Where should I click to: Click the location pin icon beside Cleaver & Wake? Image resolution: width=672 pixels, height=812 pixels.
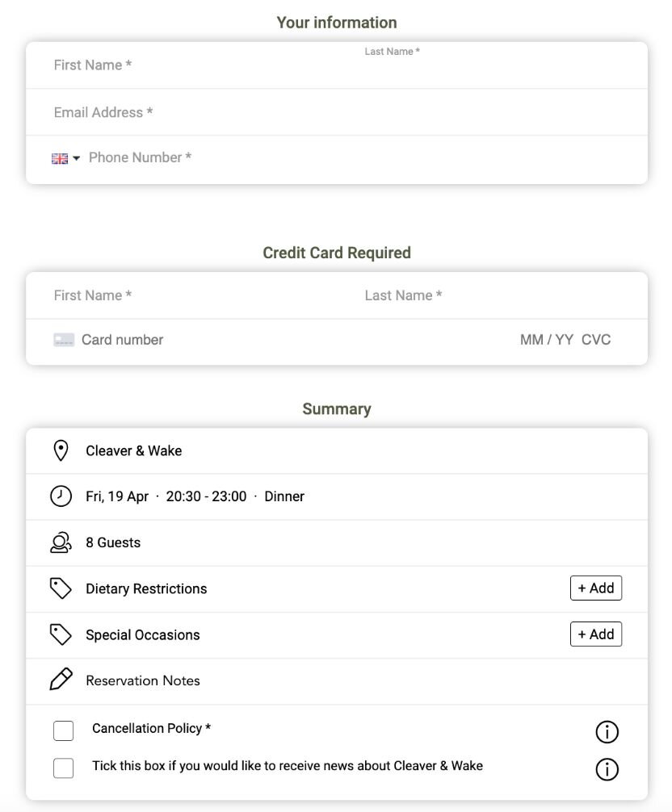coord(61,450)
